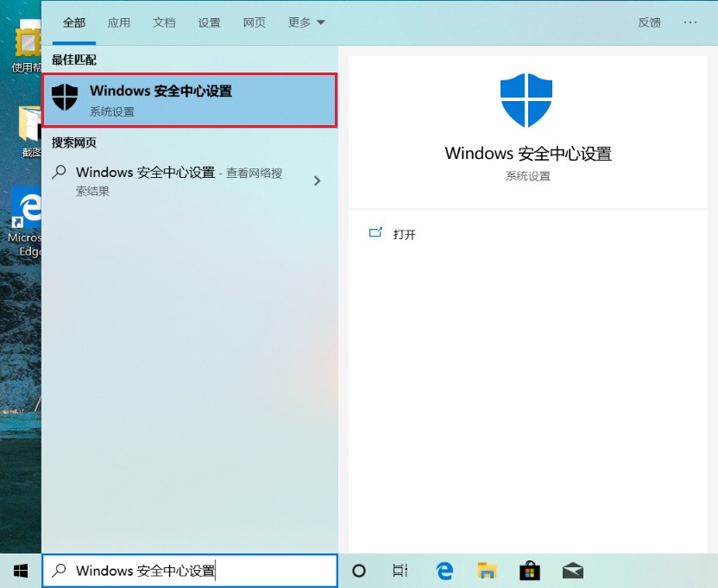Click the 反馈 feedback link
This screenshot has width=718, height=588.
(x=649, y=22)
